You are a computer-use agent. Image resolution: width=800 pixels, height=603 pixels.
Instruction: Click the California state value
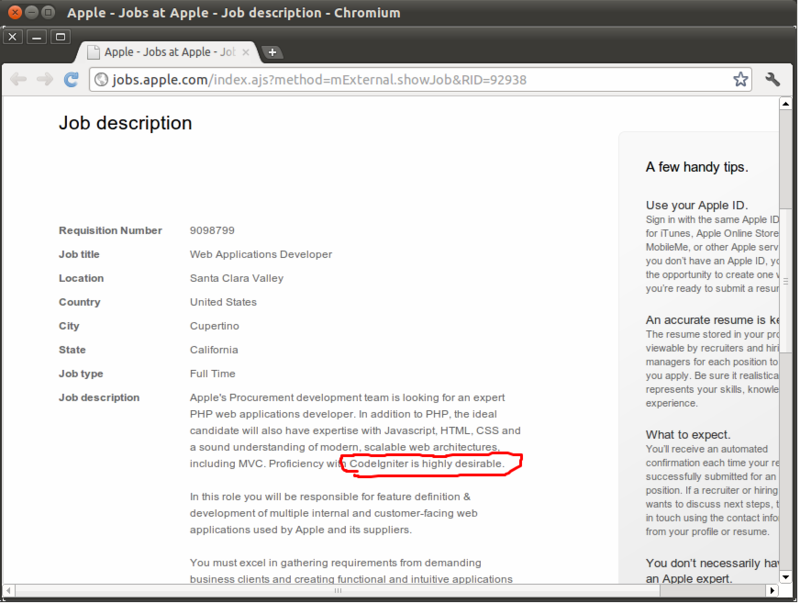coord(214,350)
